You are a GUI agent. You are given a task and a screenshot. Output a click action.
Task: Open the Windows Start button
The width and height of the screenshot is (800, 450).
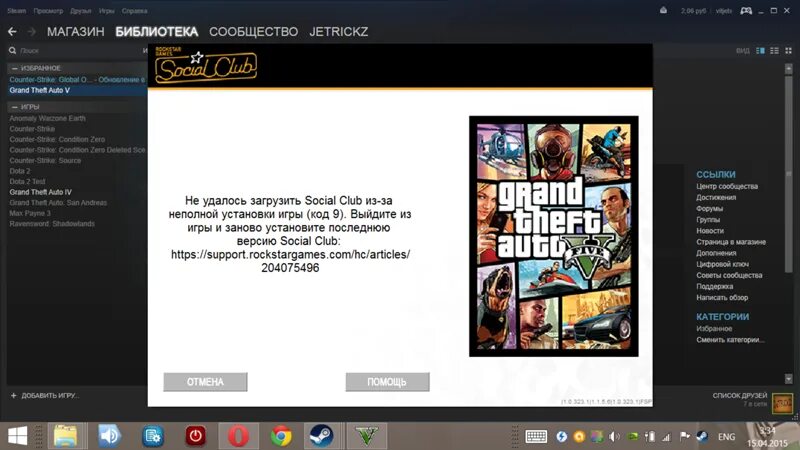coord(17,436)
